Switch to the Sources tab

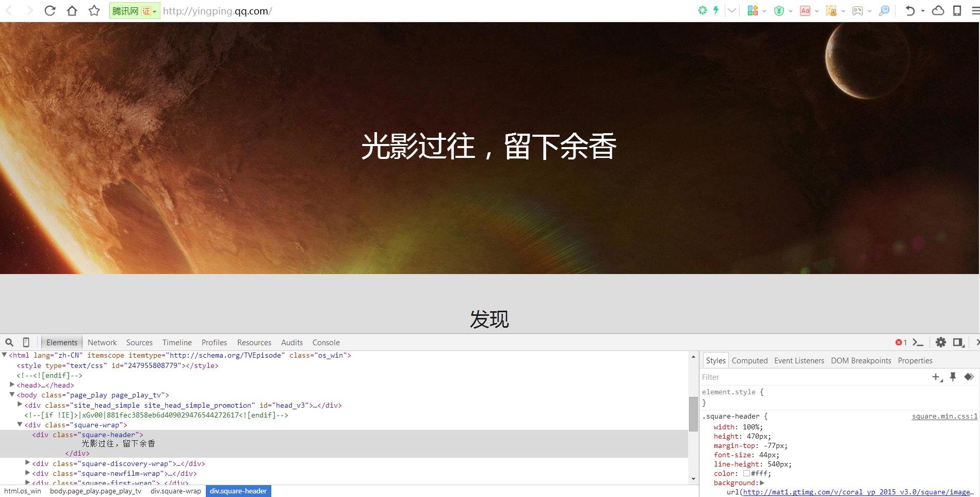pyautogui.click(x=139, y=343)
